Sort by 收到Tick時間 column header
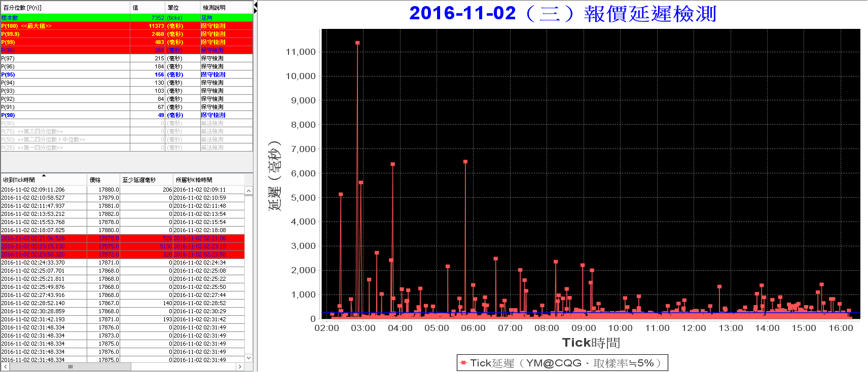This screenshot has height=372, width=868. 44,180
